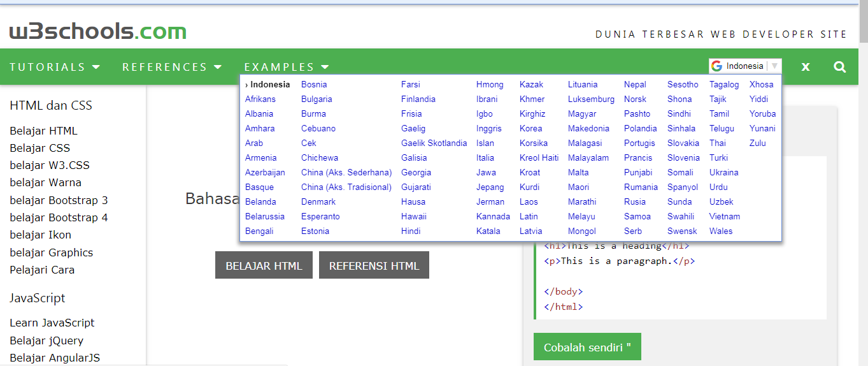Screen dimensions: 868x366
Task: Expand the TUTORIALS menu
Action: (x=55, y=67)
